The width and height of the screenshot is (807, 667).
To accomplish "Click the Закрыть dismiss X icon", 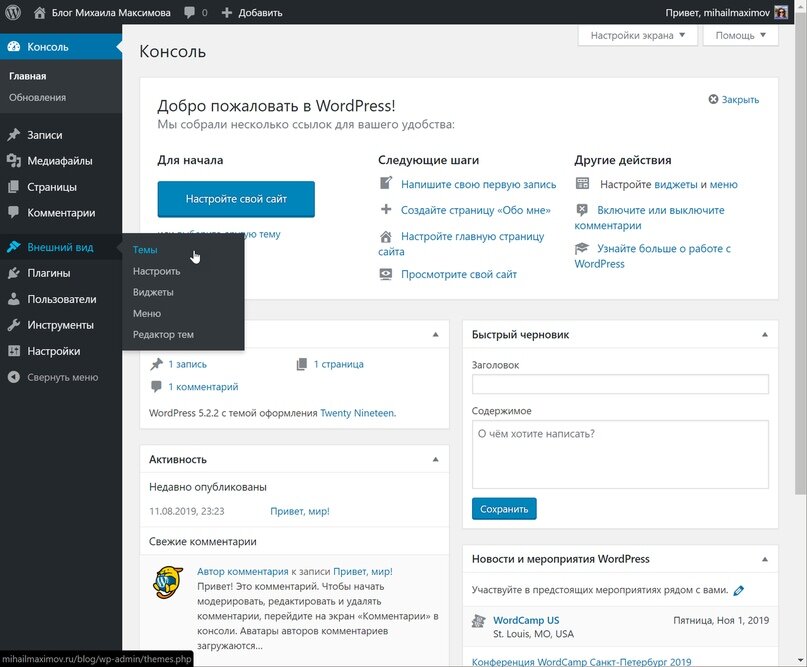I will tap(713, 99).
